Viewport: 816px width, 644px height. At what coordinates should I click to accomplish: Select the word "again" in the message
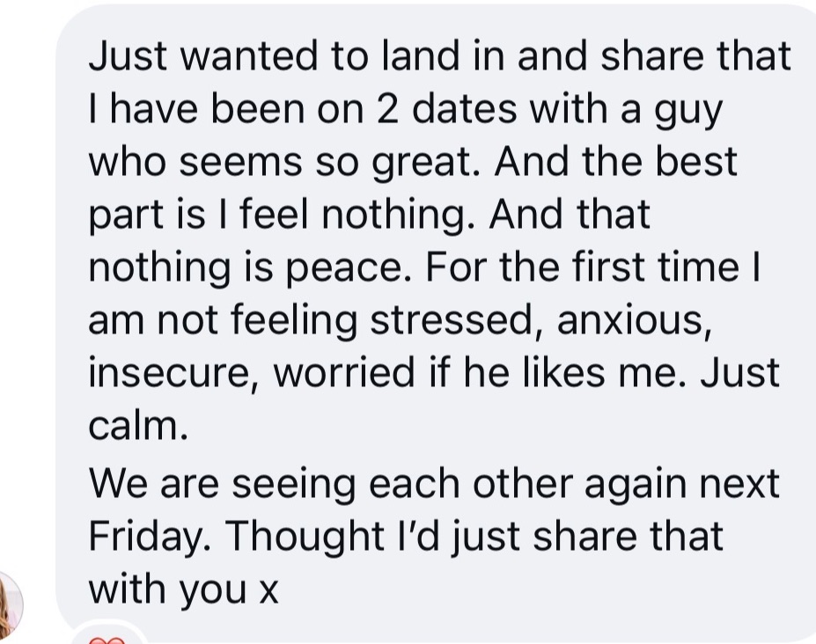(635, 486)
